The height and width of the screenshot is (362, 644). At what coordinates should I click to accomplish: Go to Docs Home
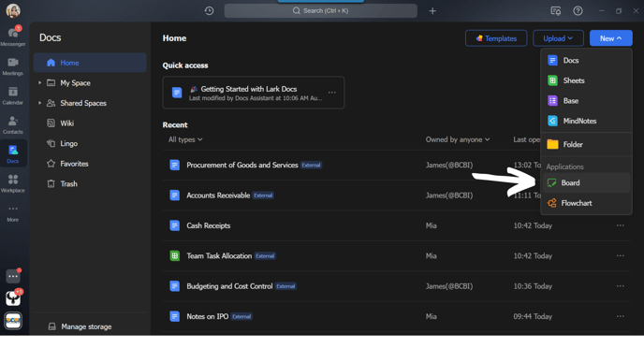90,63
